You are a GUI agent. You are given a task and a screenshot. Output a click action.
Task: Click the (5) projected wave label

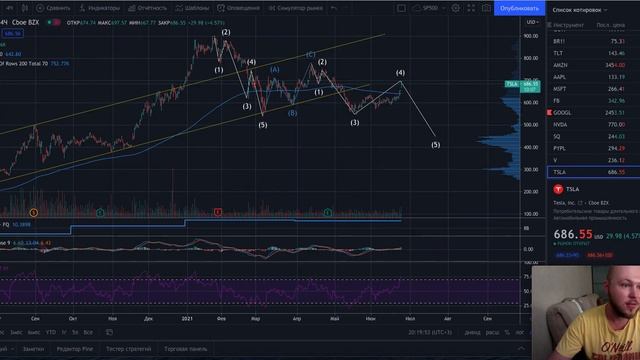point(436,144)
